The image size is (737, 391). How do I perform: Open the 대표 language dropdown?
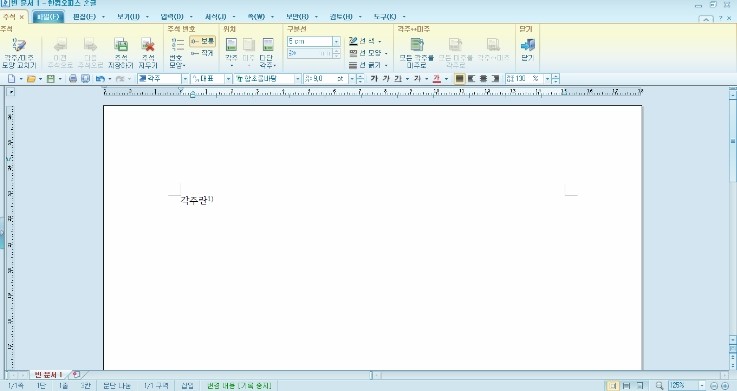[x=228, y=79]
